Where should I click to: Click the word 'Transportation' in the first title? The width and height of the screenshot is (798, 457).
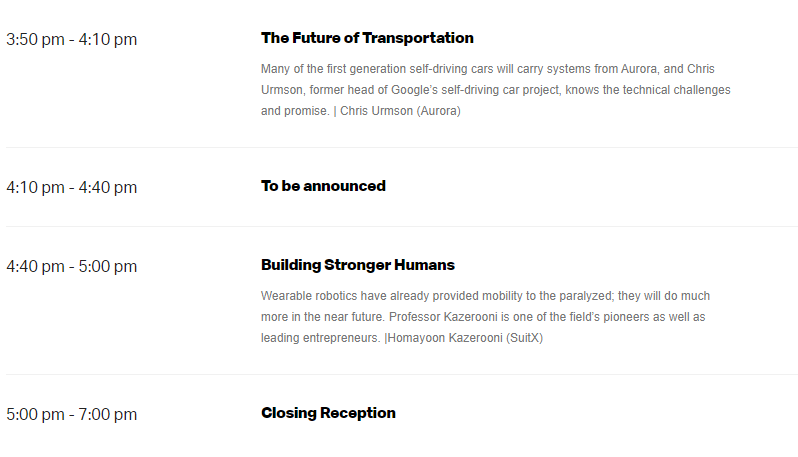[x=418, y=38]
